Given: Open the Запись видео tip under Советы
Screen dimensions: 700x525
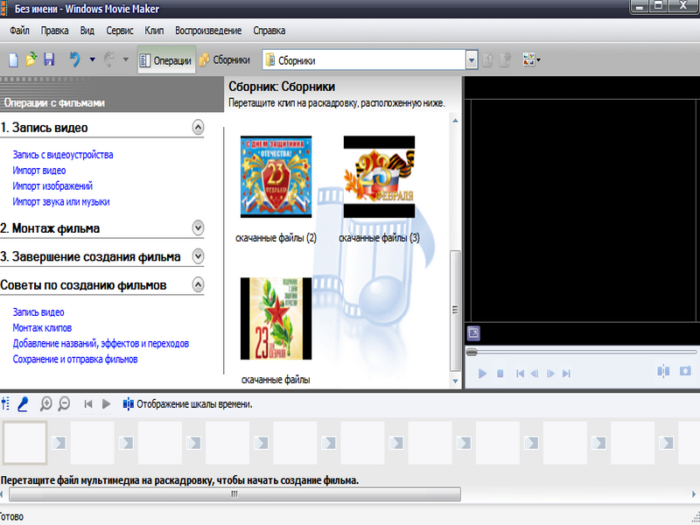Looking at the screenshot, I should pos(38,312).
